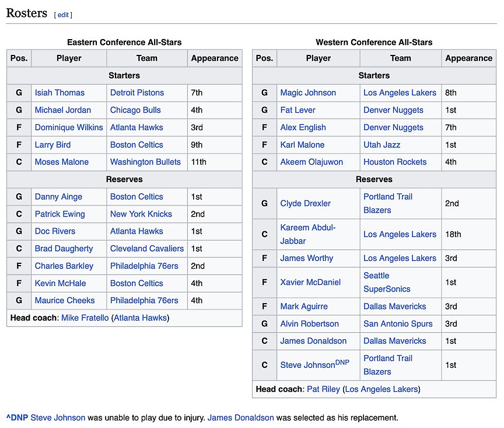Click the Mike Fratello head coach link

click(85, 318)
